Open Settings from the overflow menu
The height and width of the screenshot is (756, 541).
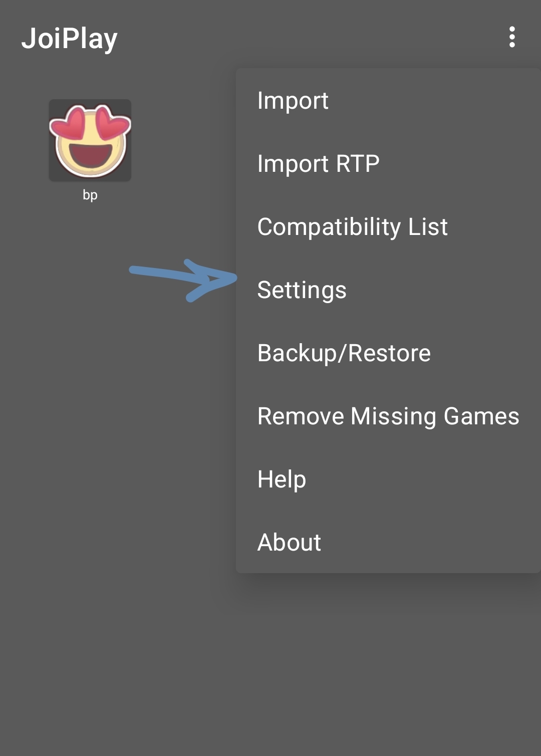388,290
